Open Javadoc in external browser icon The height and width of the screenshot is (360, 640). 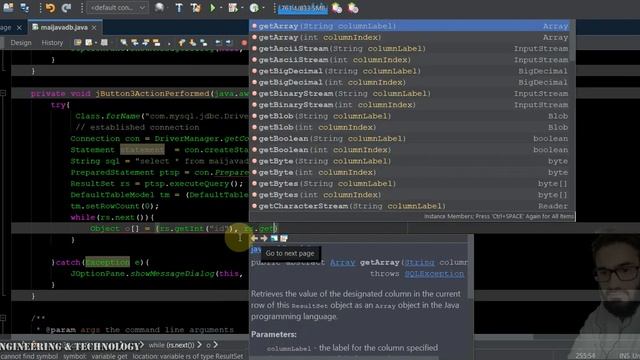click(274, 238)
